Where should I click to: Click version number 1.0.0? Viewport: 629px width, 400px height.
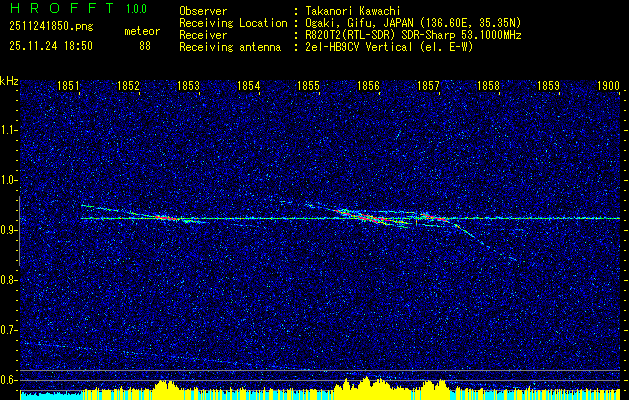136,9
